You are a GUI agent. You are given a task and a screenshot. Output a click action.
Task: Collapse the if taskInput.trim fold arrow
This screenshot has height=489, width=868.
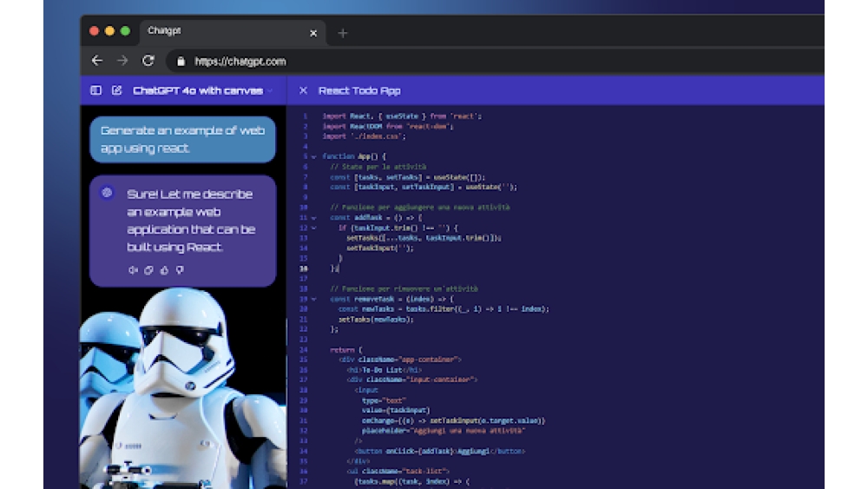314,228
